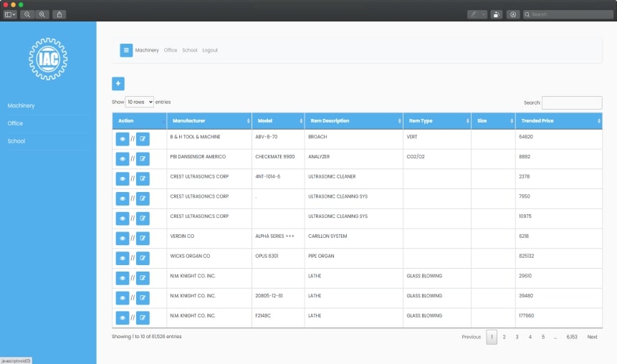Select School in the top navigation
617x364 pixels.
point(189,50)
